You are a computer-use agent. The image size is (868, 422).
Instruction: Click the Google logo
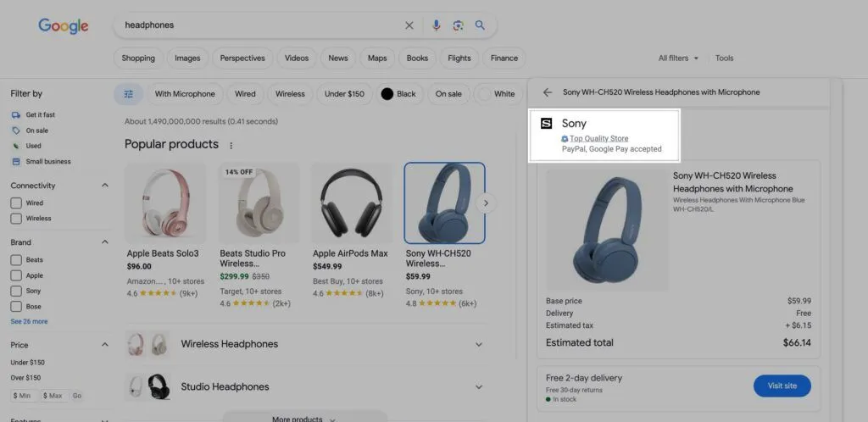63,25
